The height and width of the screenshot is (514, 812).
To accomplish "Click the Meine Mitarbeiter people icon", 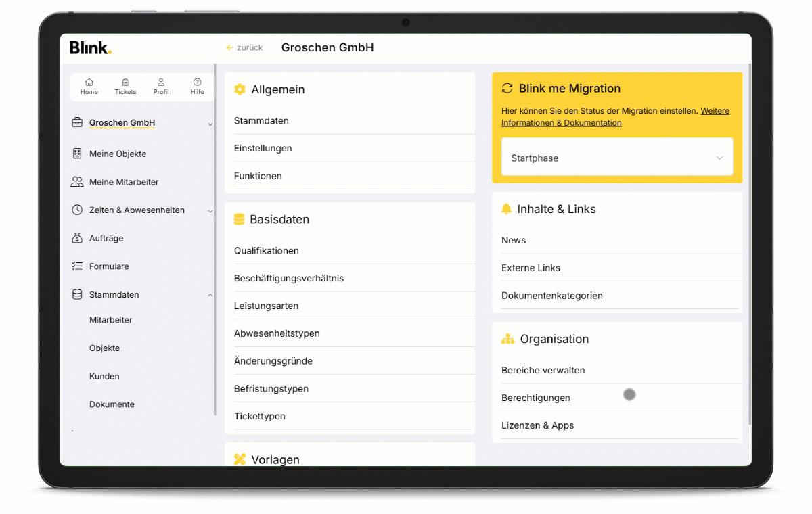I will click(77, 182).
